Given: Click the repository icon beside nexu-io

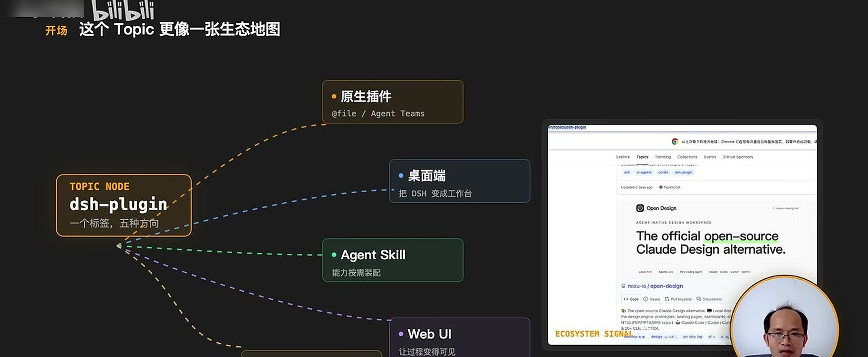Looking at the screenshot, I should [623, 286].
